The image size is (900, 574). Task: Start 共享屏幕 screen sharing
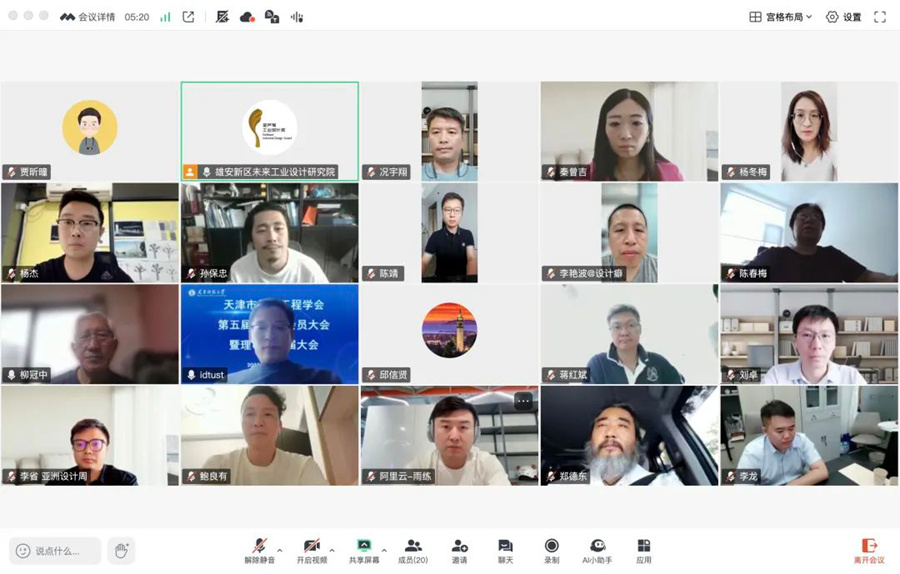click(x=364, y=550)
